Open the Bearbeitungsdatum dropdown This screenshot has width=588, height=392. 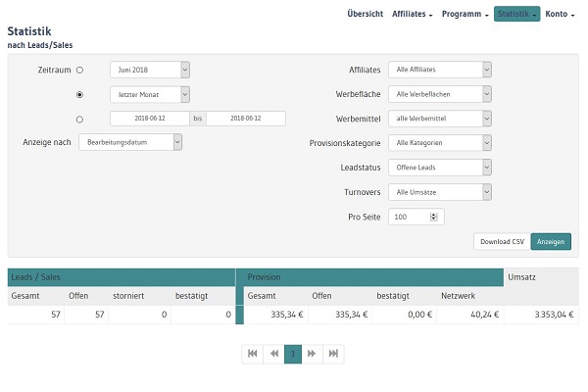point(130,143)
